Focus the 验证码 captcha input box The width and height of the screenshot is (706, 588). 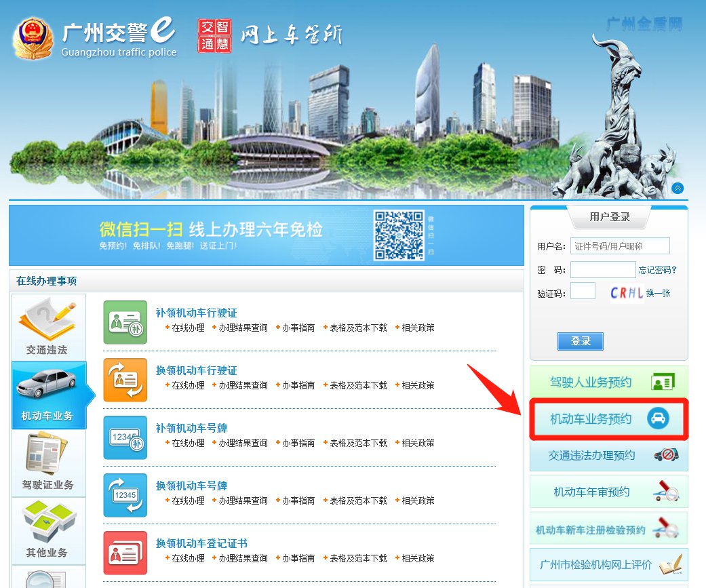point(583,291)
